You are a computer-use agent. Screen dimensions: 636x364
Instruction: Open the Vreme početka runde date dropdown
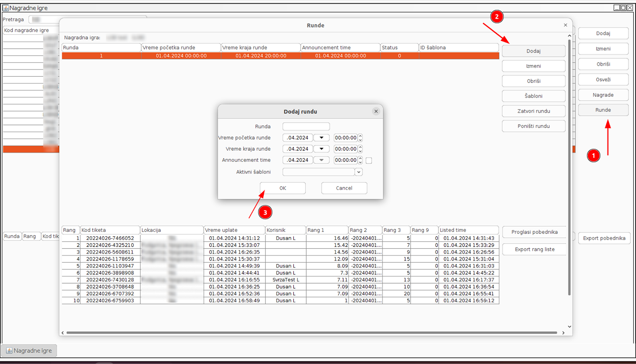coord(321,138)
